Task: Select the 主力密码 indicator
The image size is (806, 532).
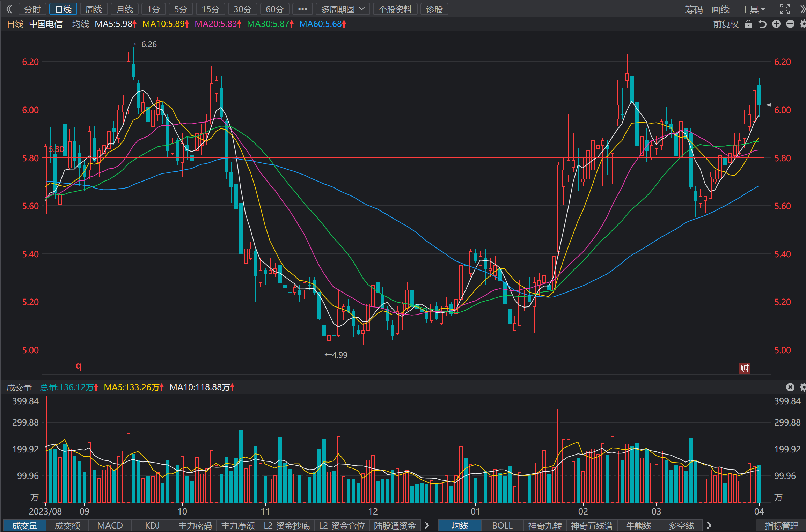Action: point(195,525)
